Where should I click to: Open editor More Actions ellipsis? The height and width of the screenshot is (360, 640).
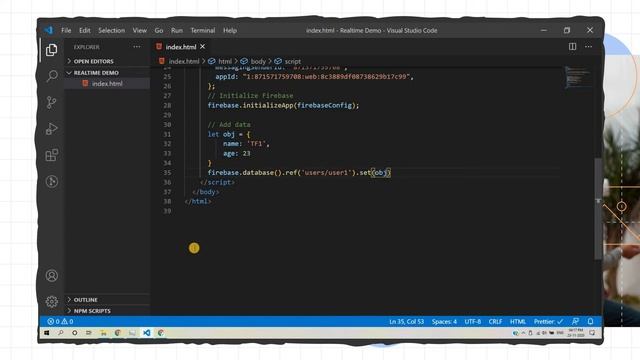(x=588, y=47)
